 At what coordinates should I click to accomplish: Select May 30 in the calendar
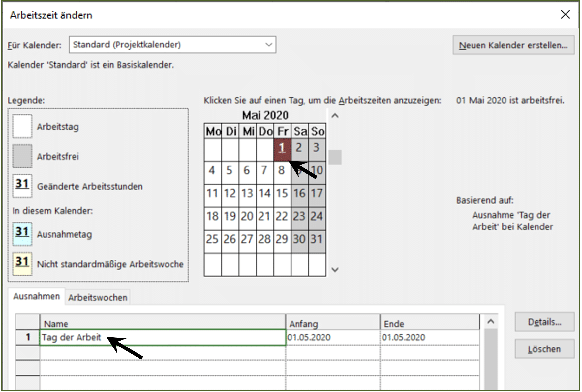click(299, 241)
